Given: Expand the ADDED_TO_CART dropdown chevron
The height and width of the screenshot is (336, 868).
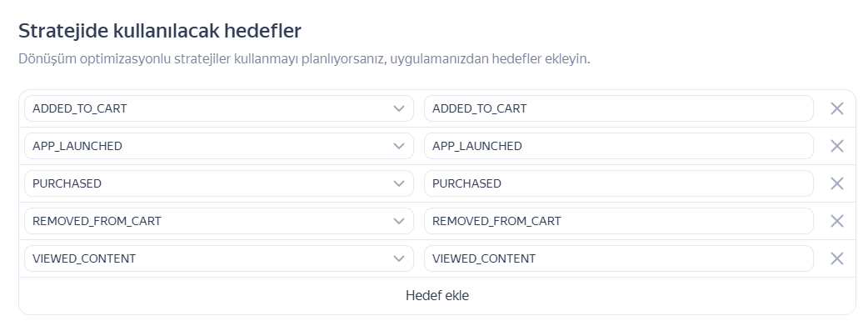Looking at the screenshot, I should (399, 108).
